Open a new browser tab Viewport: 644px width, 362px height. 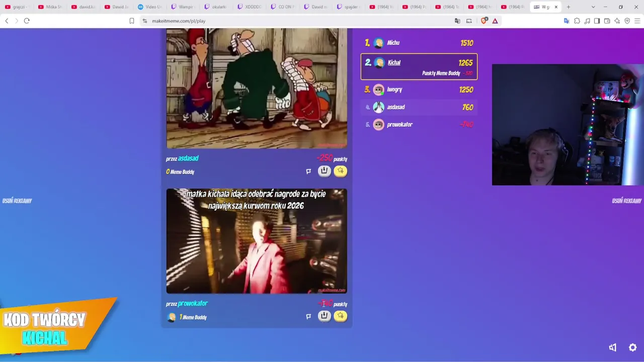[x=569, y=7]
